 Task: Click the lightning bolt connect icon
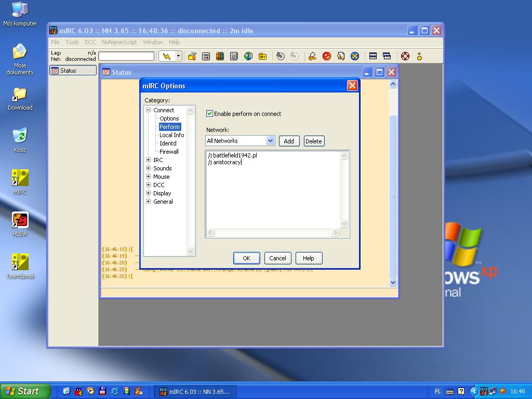pyautogui.click(x=166, y=56)
